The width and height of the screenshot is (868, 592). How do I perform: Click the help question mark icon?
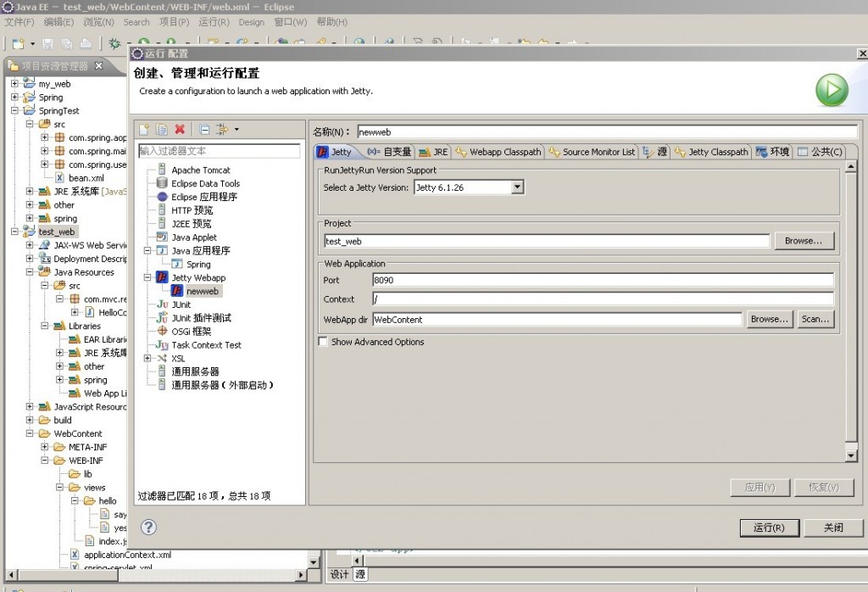tap(148, 527)
